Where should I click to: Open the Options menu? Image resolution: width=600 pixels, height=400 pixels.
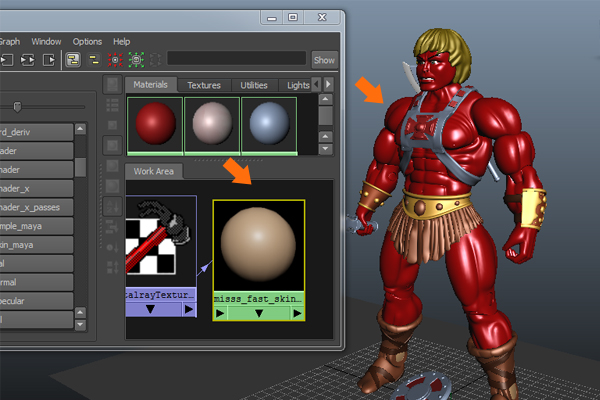click(x=87, y=42)
